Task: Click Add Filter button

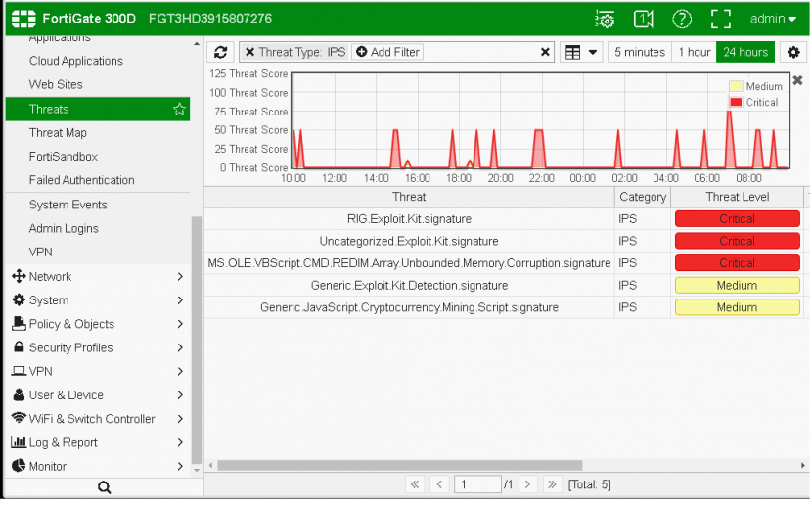Action: (387, 52)
